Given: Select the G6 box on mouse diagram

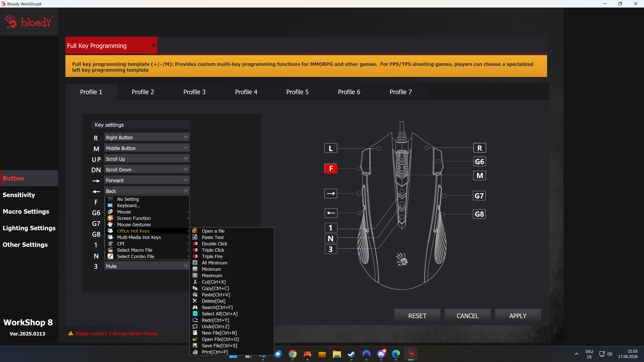Looking at the screenshot, I should (479, 161).
